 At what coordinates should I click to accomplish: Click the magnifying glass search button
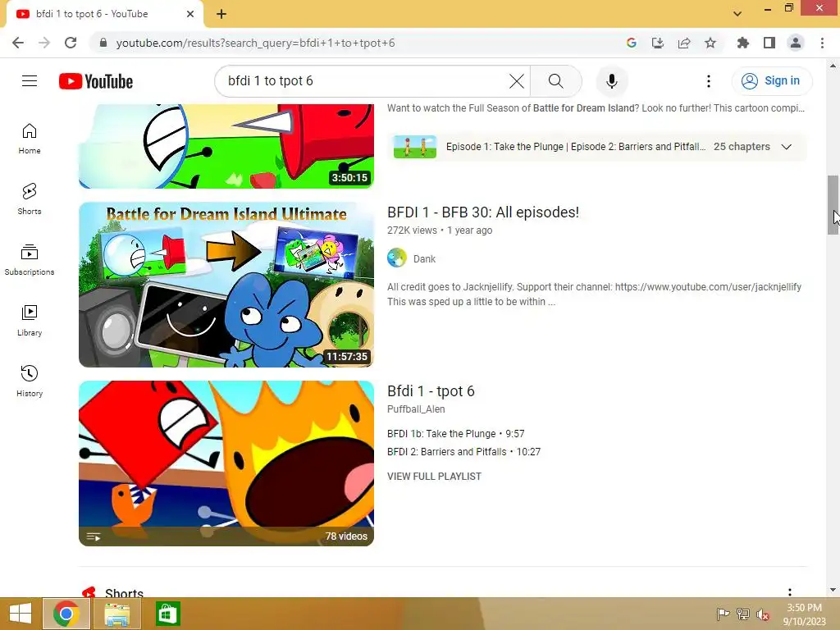pos(556,81)
